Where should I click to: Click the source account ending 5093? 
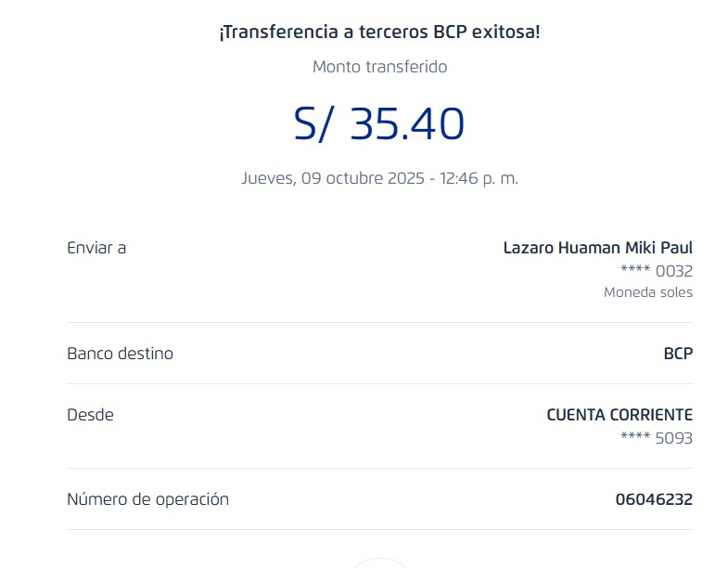[x=656, y=438]
